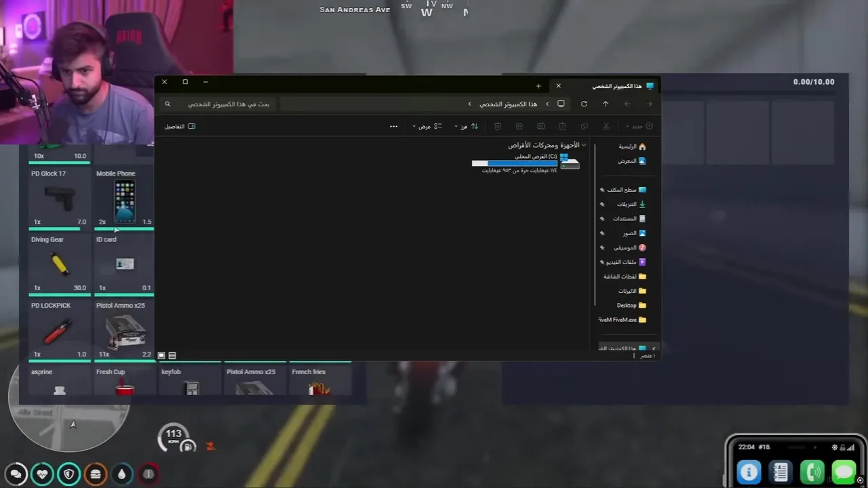Screen dimensions: 868x488
Task: Open the FiveM.exe folder in sidebar
Action: pyautogui.click(x=623, y=319)
